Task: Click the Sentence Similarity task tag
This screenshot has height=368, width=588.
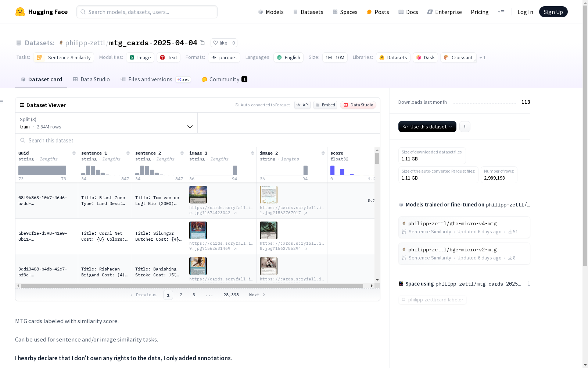Action: click(x=64, y=57)
